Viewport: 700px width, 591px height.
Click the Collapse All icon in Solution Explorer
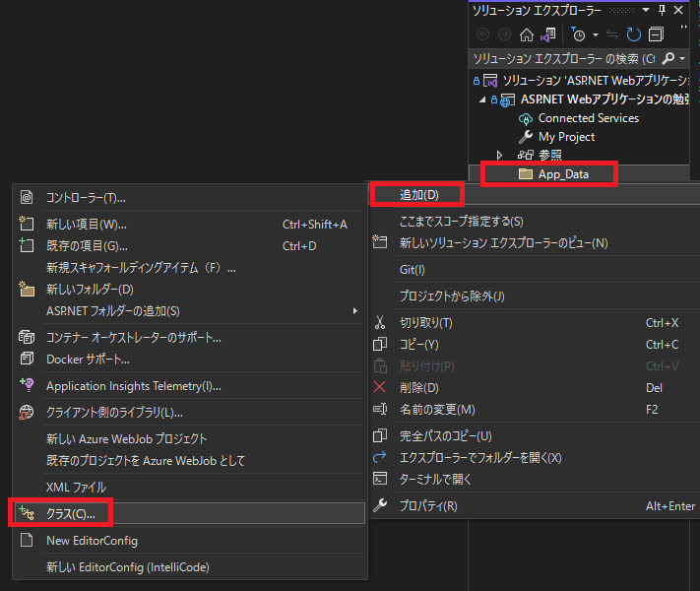click(656, 34)
